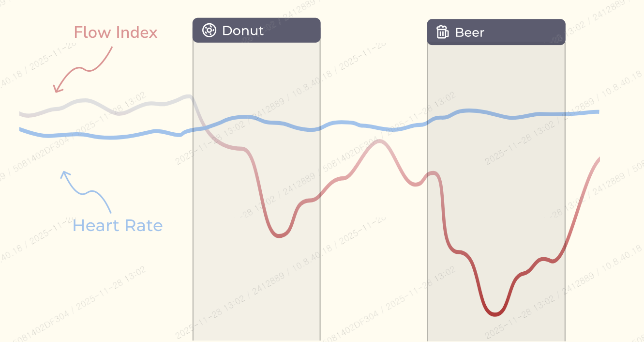The height and width of the screenshot is (342, 644).
Task: Click the donut icon in the header
Action: click(x=209, y=30)
